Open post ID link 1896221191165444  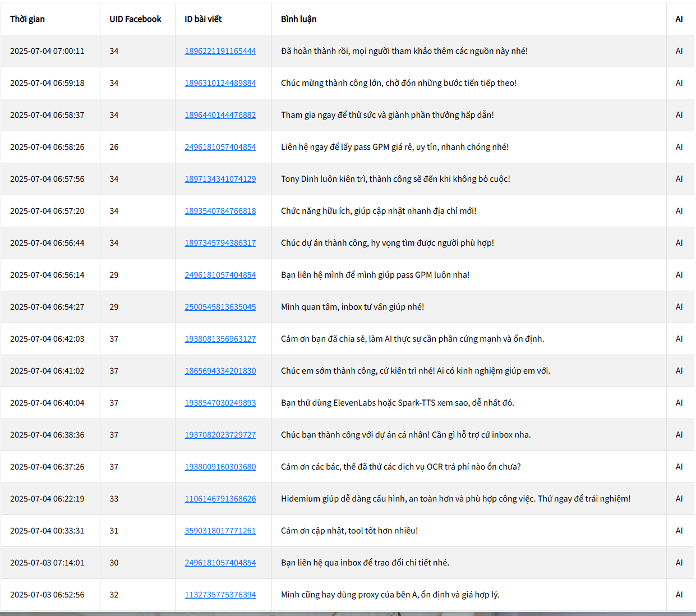tap(220, 51)
